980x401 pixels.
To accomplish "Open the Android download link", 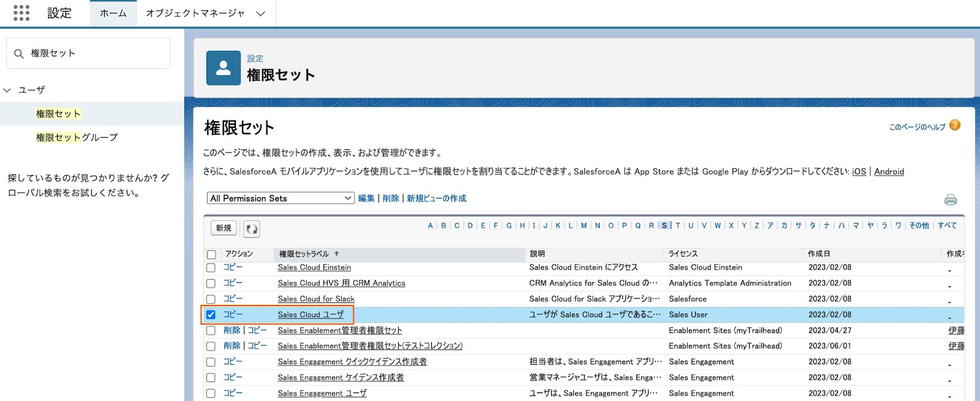I will click(889, 172).
